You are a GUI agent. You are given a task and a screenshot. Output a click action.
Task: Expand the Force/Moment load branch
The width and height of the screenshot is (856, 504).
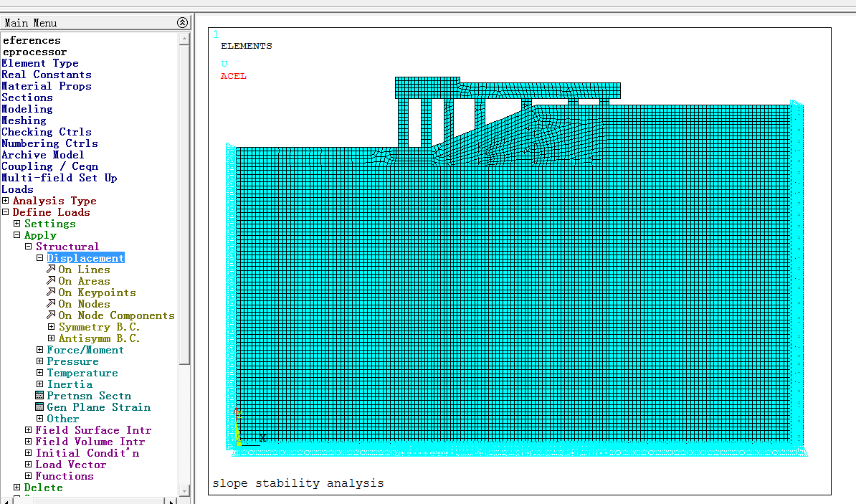coord(40,350)
